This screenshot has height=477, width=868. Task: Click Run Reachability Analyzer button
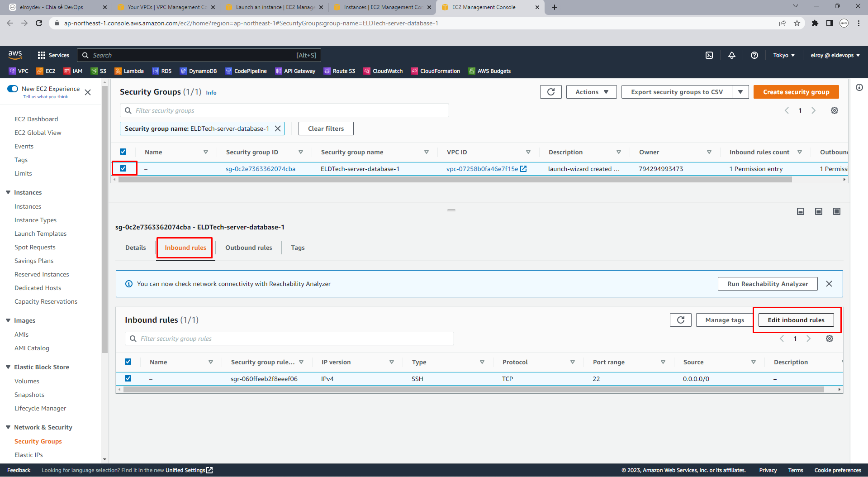tap(768, 284)
